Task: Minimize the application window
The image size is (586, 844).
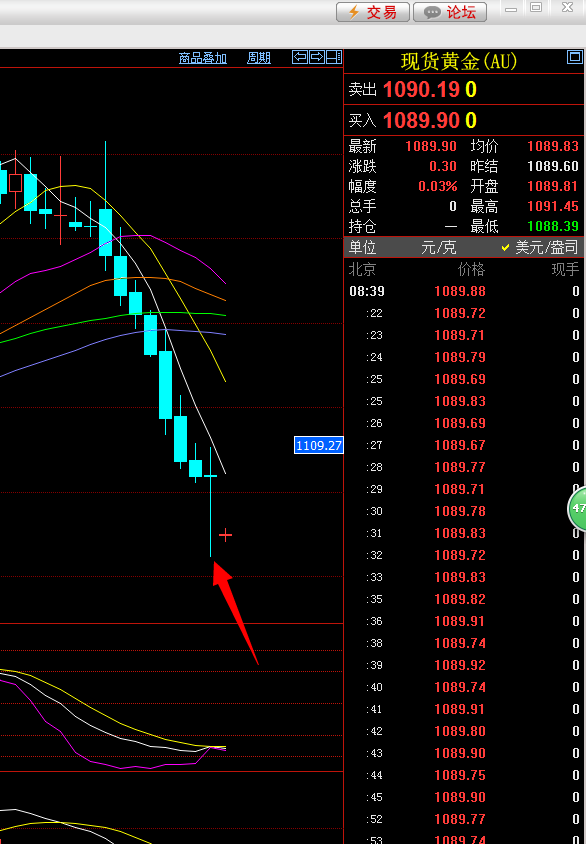Action: click(511, 8)
